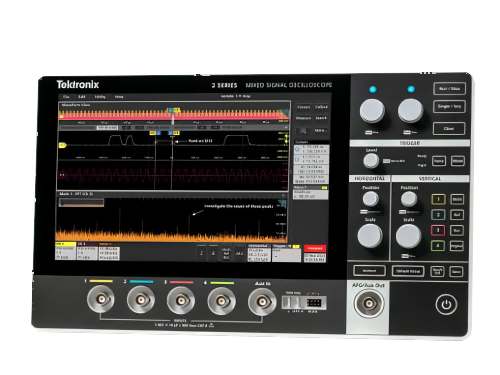This screenshot has height=375, width=500.
Task: Open the Horizontal settings badge on screen
Action: [259, 253]
